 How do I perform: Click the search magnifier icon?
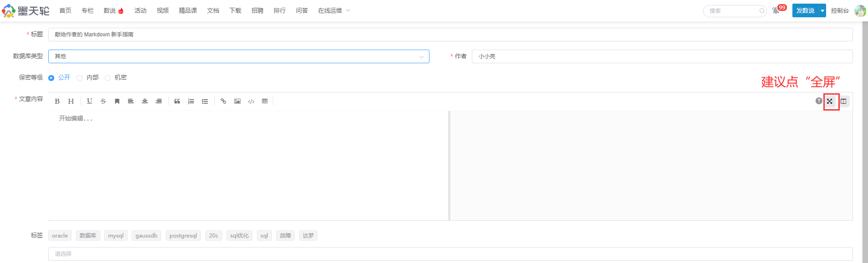pos(762,11)
